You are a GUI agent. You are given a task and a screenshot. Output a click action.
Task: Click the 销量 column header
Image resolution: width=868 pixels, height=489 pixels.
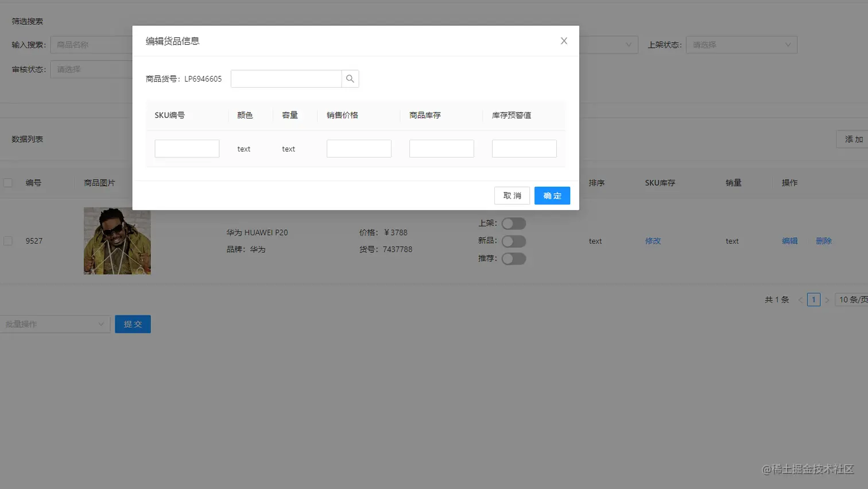click(x=734, y=183)
